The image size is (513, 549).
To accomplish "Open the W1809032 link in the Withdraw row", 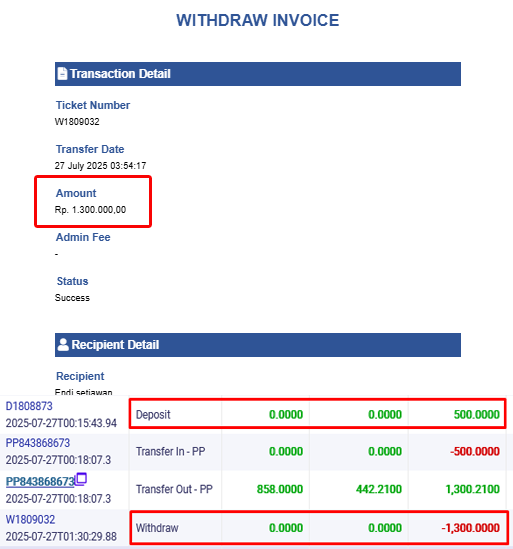I will coord(30,520).
